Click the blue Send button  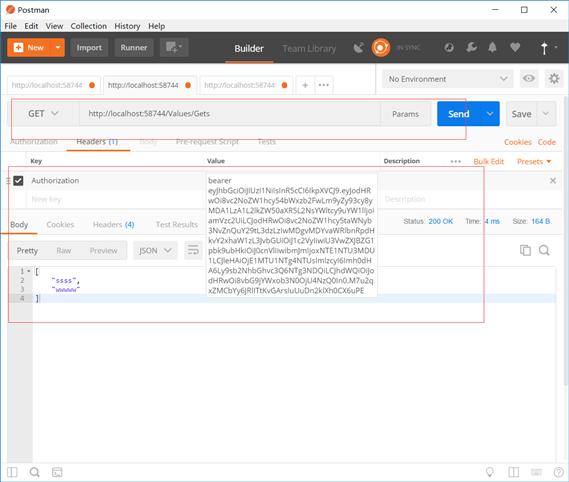(459, 114)
